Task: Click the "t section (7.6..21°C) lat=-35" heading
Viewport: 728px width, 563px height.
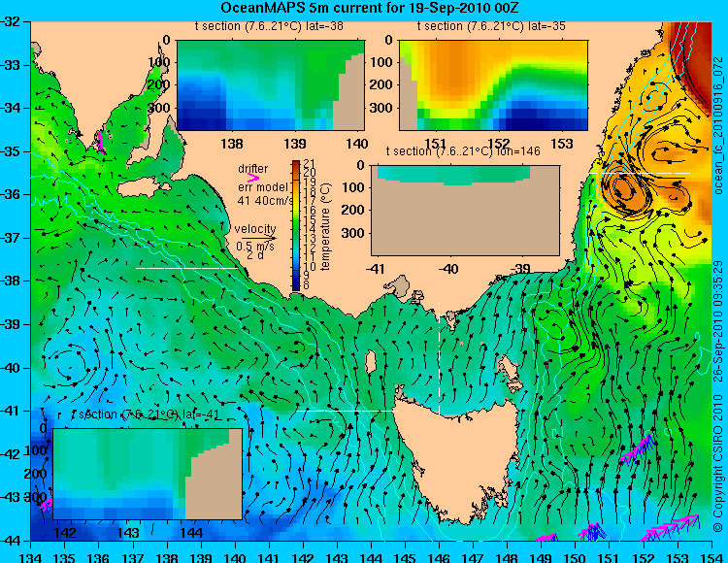Action: click(491, 26)
